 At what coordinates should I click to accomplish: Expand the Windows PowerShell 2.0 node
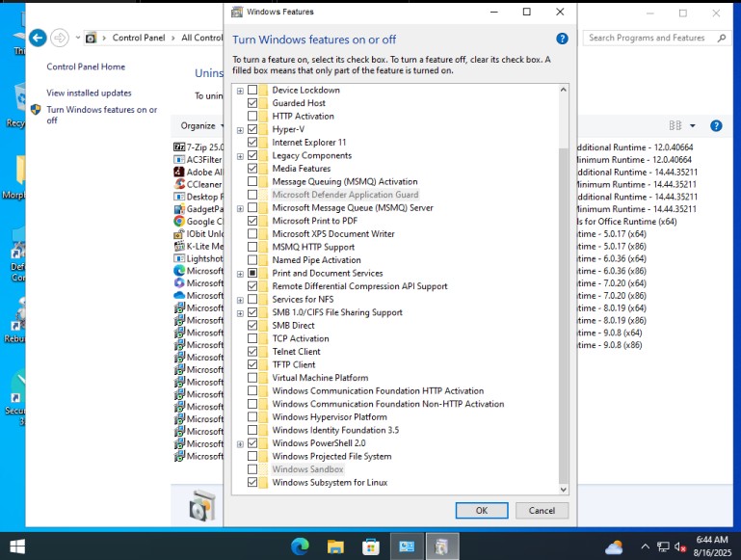tap(240, 443)
